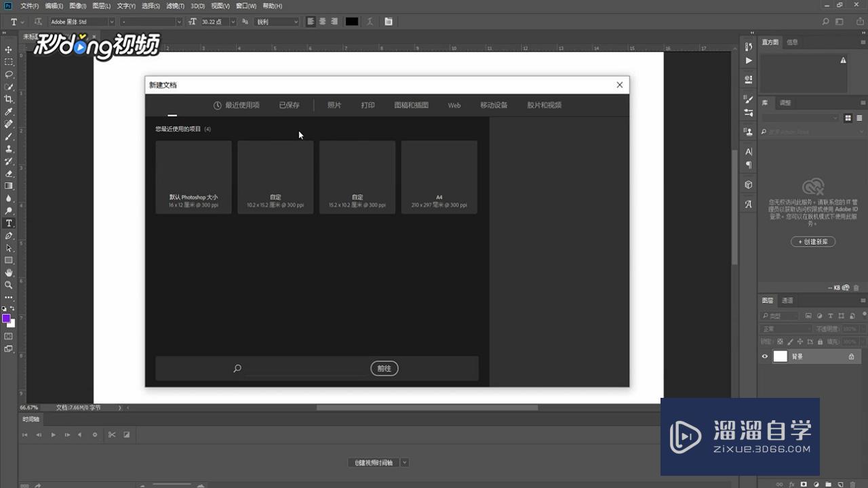Select the Lasso tool
This screenshot has width=868, height=488.
9,74
